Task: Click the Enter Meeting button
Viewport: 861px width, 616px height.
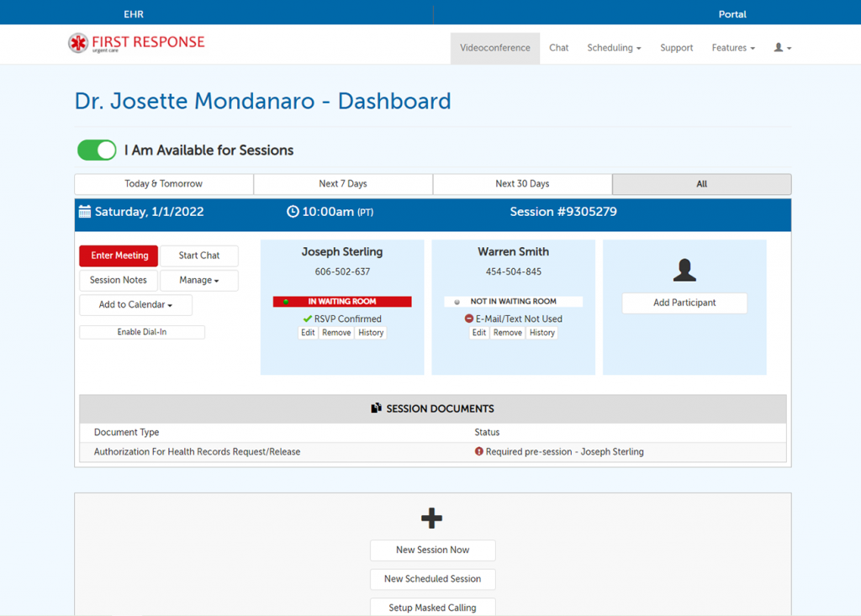Action: pyautogui.click(x=119, y=255)
